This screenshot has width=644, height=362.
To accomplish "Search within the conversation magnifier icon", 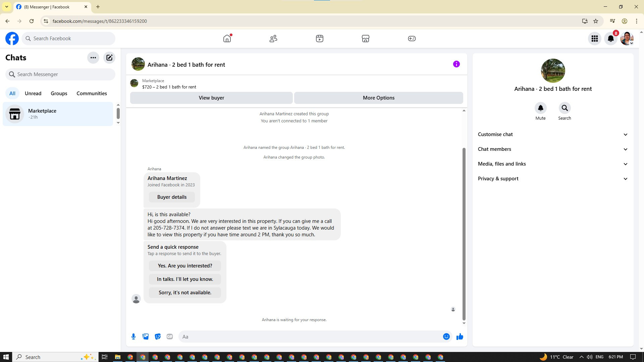I will [565, 108].
